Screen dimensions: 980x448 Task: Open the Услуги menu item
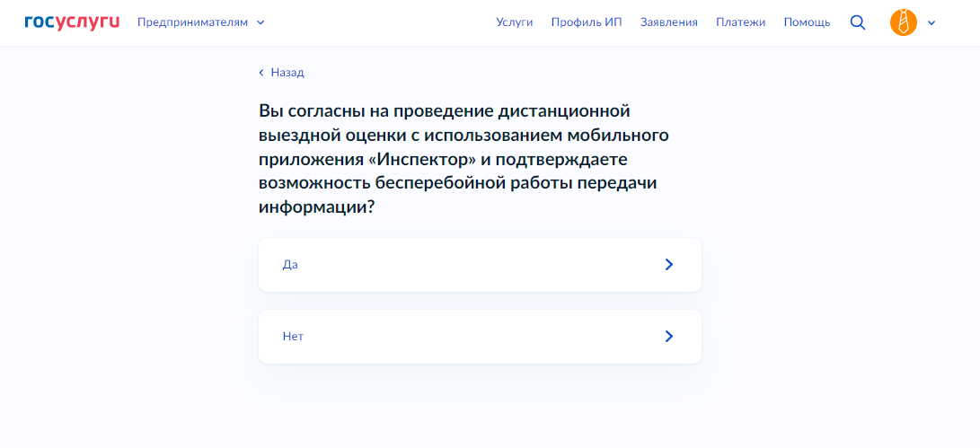515,22
